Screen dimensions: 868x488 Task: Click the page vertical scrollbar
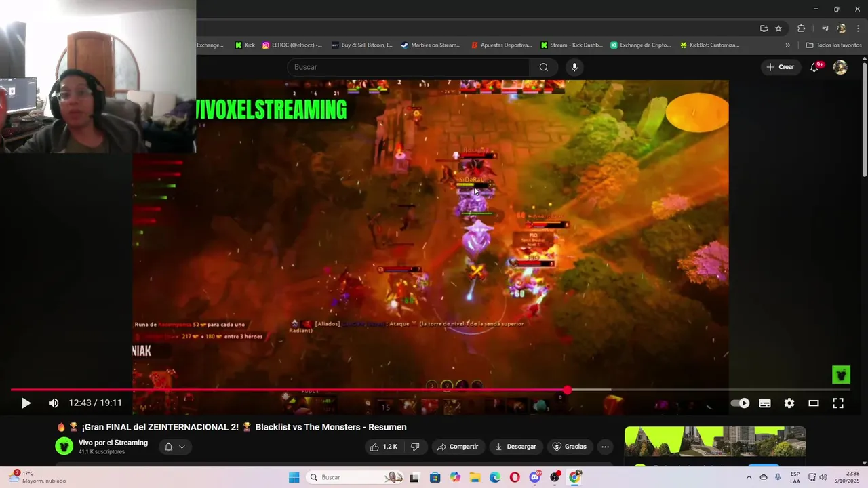865,119
